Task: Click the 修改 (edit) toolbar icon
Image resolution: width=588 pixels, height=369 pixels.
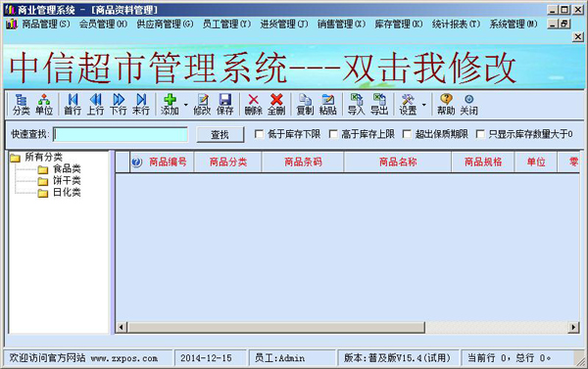Action: (202, 104)
